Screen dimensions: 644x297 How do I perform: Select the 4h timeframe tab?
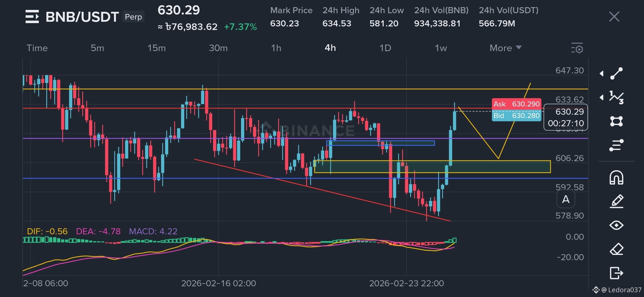330,48
